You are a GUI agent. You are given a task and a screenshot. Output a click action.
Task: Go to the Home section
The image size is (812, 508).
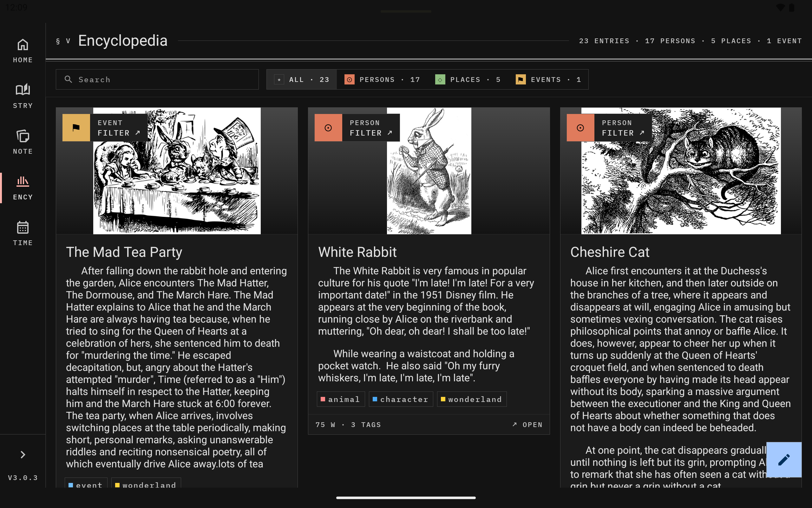pos(23,51)
